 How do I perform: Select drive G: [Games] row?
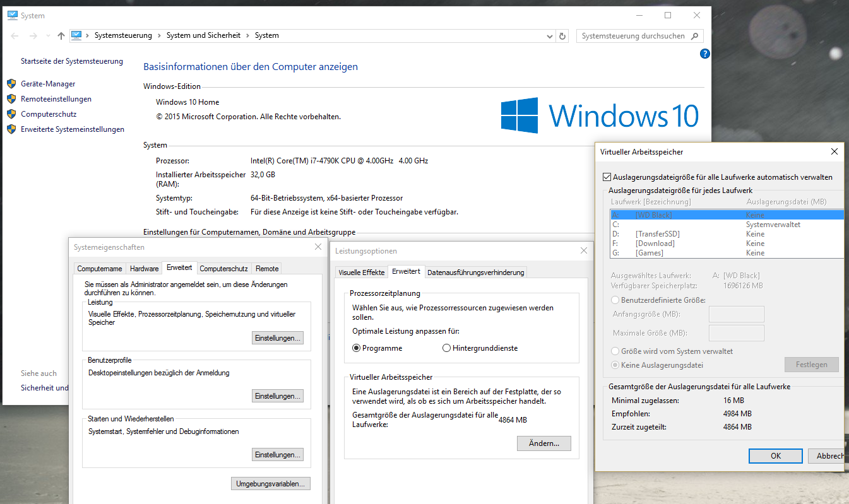coord(727,253)
